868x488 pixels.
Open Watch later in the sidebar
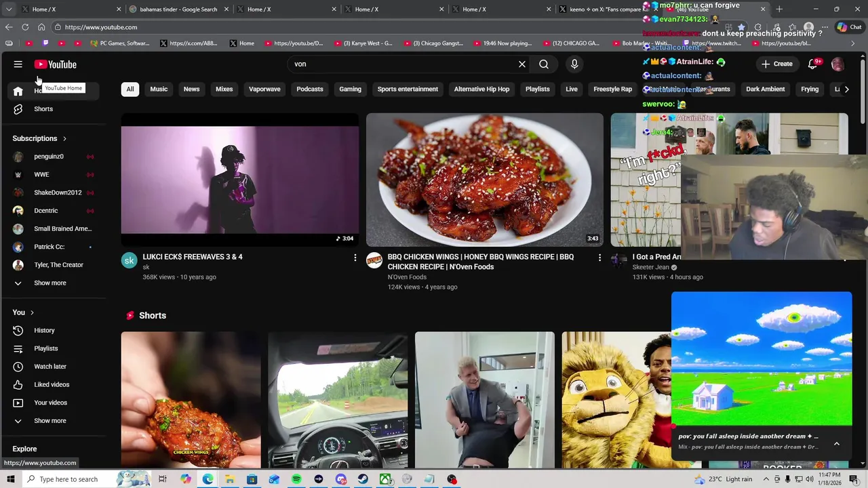pos(53,367)
